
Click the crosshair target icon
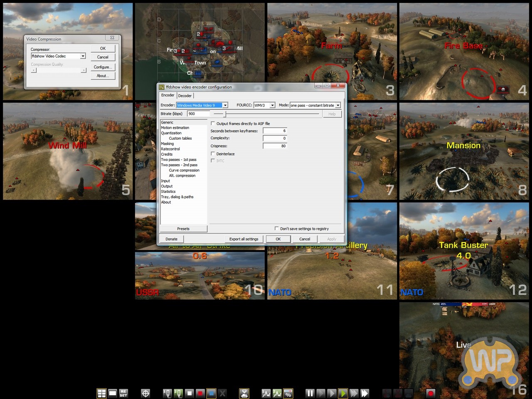pos(145,393)
